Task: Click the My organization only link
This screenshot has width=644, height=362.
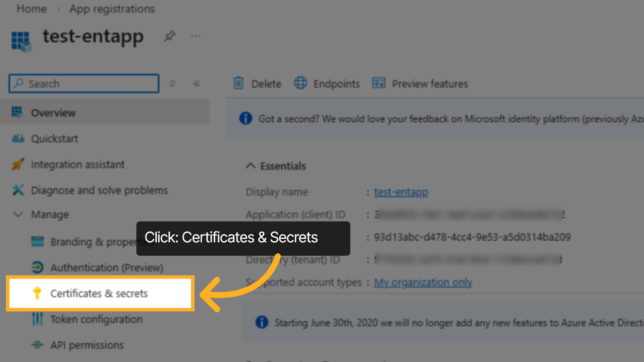Action: point(422,282)
